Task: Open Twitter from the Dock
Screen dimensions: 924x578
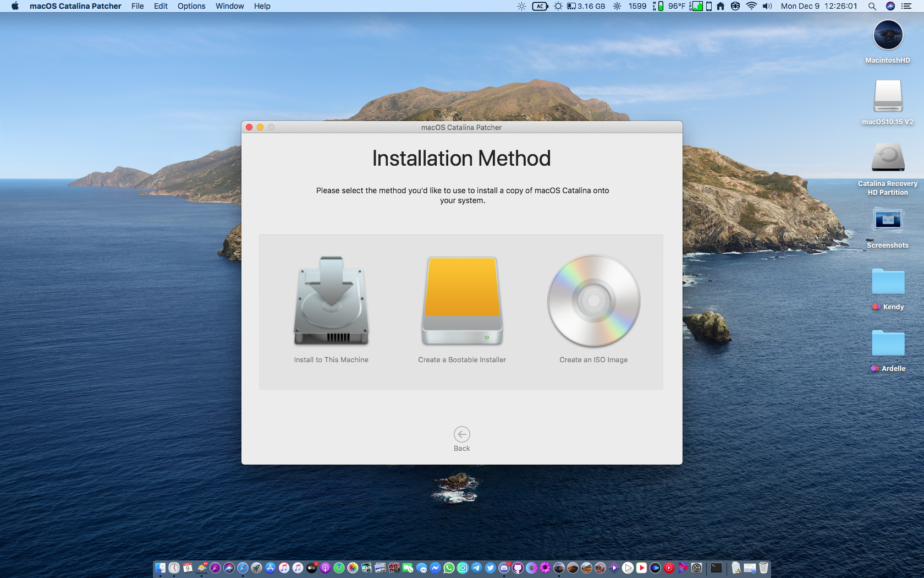Action: tap(490, 568)
